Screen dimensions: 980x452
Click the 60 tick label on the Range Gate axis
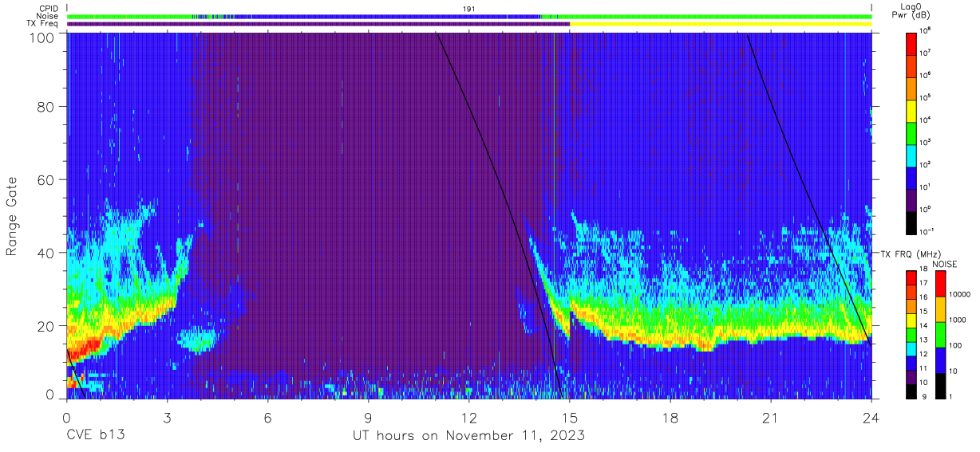(45, 179)
